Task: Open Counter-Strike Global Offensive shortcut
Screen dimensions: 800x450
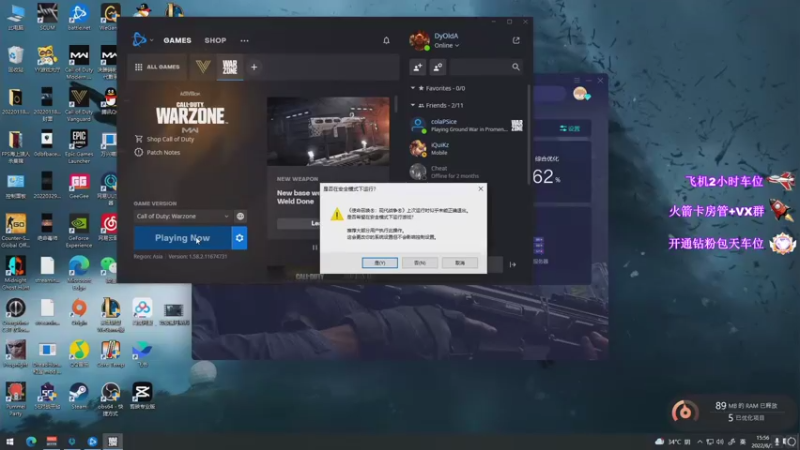Action: coord(16,231)
